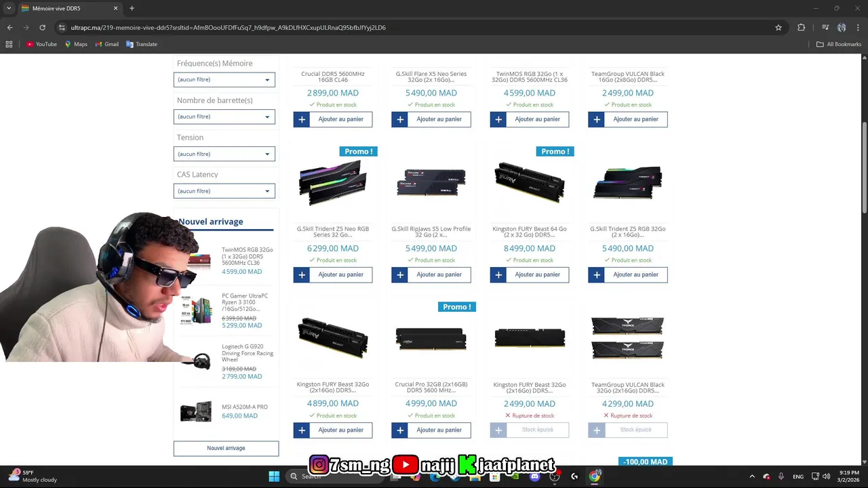Add TwinMOS RGB 32Go to cart
The image size is (868, 488).
[530, 119]
